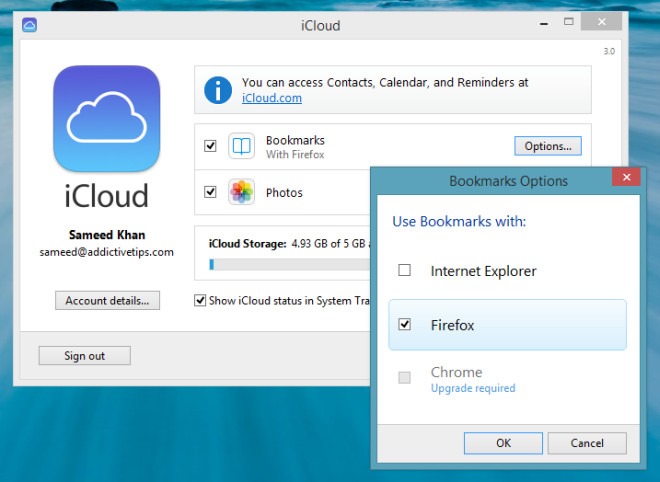Viewport: 660px width, 482px height.
Task: Click the With Firefox subtitle text
Action: pyautogui.click(x=295, y=155)
